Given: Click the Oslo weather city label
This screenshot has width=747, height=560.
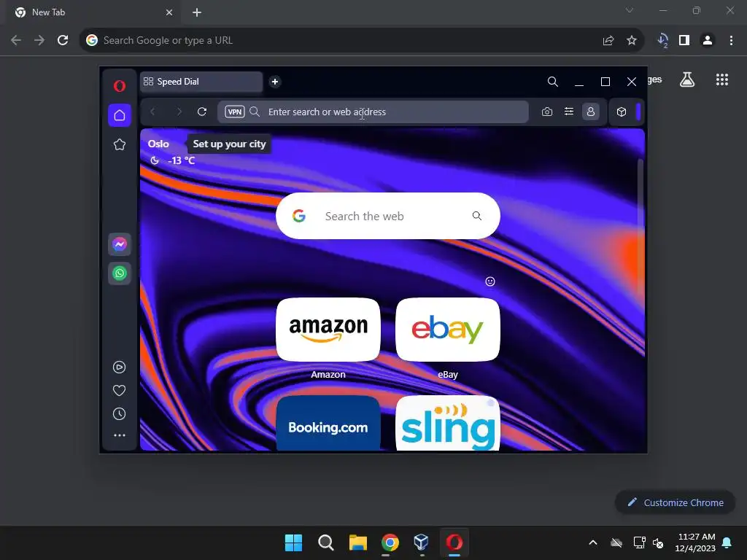Looking at the screenshot, I should tap(158, 144).
